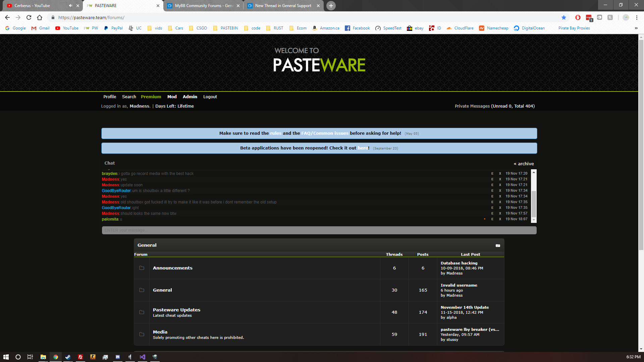Open the forum Search page
Screen dimensions: 644x362
129,97
